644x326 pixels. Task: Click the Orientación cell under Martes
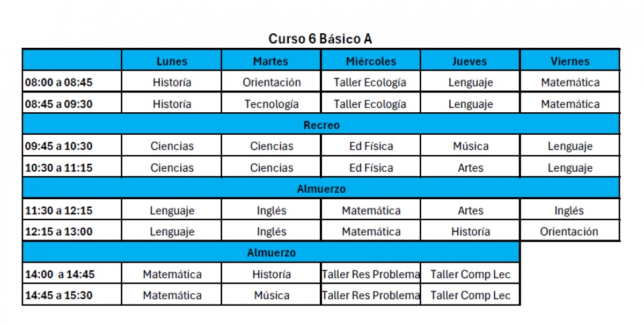click(x=271, y=82)
